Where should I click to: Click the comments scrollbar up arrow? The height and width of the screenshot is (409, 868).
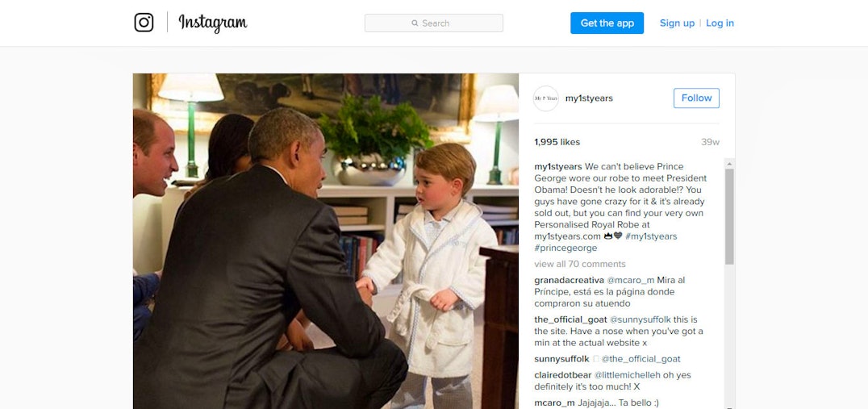(729, 163)
